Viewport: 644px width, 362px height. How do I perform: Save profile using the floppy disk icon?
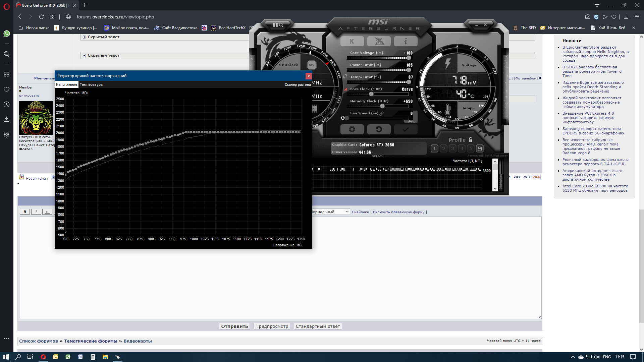coord(480,148)
